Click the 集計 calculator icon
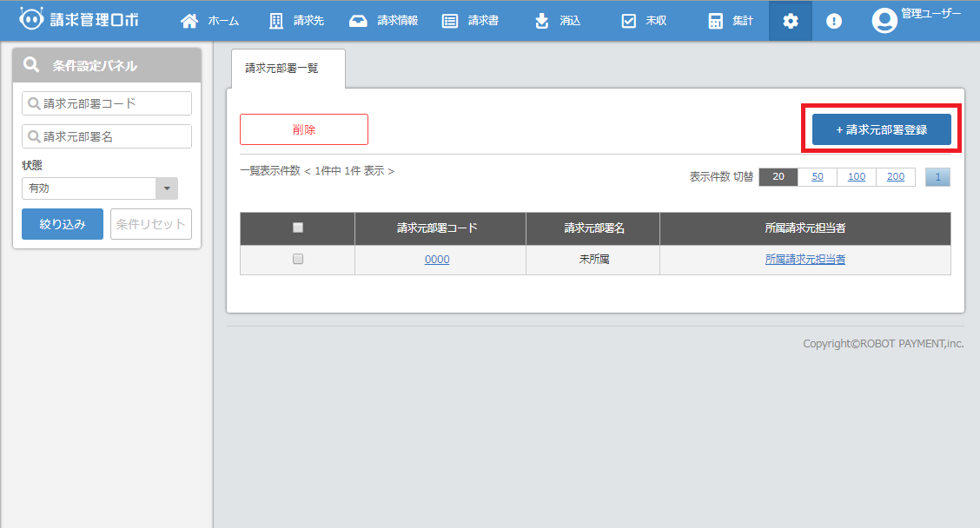Image resolution: width=980 pixels, height=528 pixels. tap(716, 21)
